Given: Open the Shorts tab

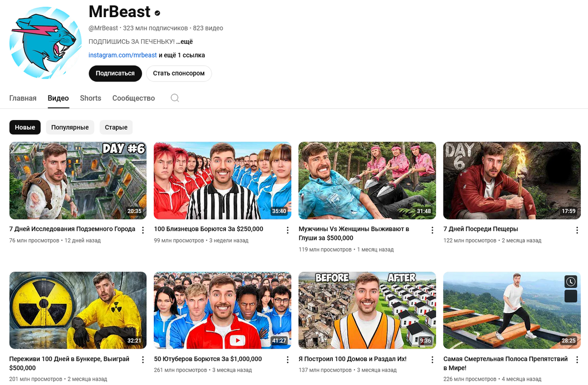Looking at the screenshot, I should coord(91,98).
